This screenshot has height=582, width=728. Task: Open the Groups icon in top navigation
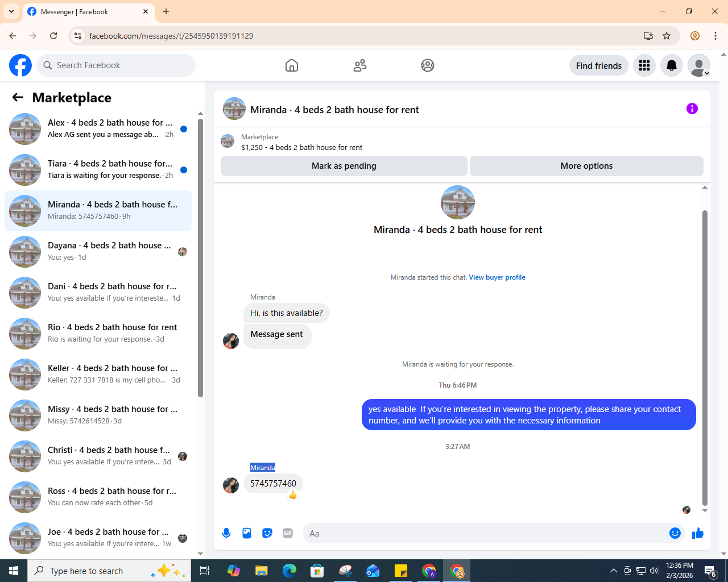pyautogui.click(x=428, y=65)
